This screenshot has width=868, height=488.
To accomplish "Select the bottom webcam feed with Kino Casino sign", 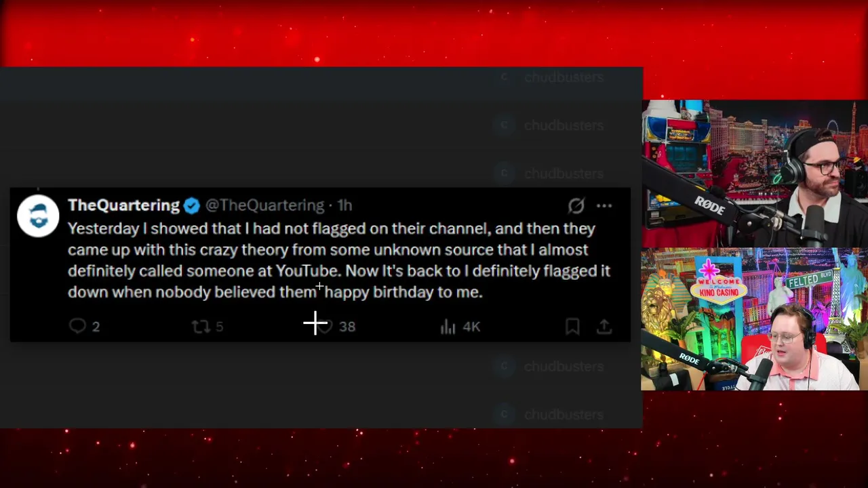I will click(x=754, y=320).
